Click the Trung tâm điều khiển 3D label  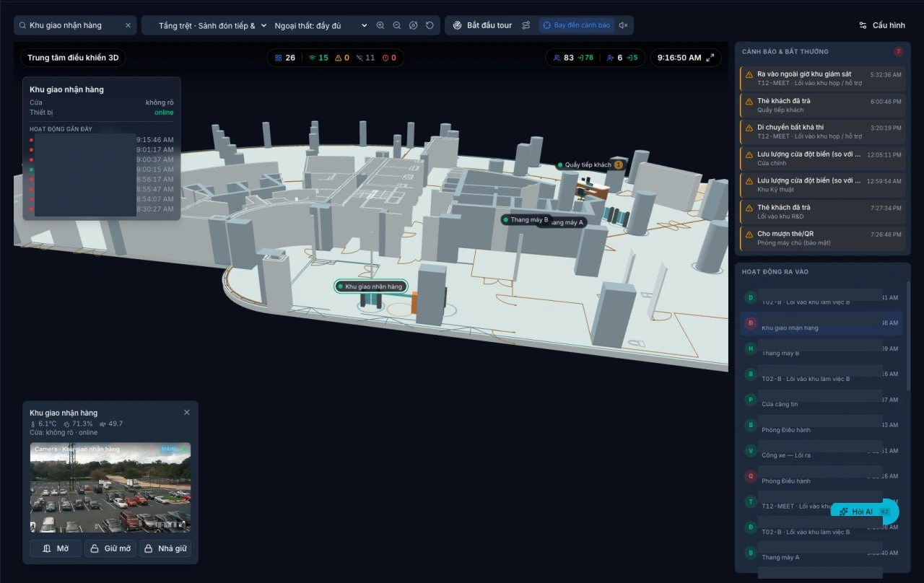click(x=72, y=58)
